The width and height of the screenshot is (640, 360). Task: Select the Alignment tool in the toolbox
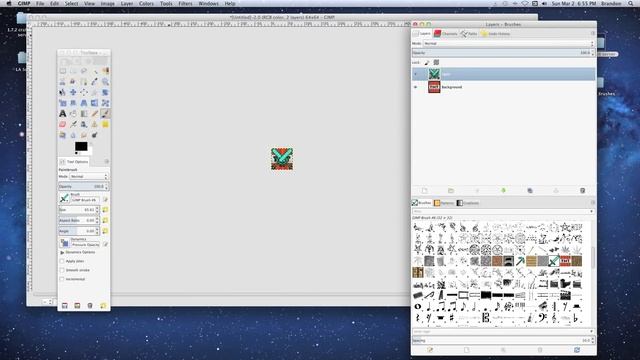(x=84, y=92)
